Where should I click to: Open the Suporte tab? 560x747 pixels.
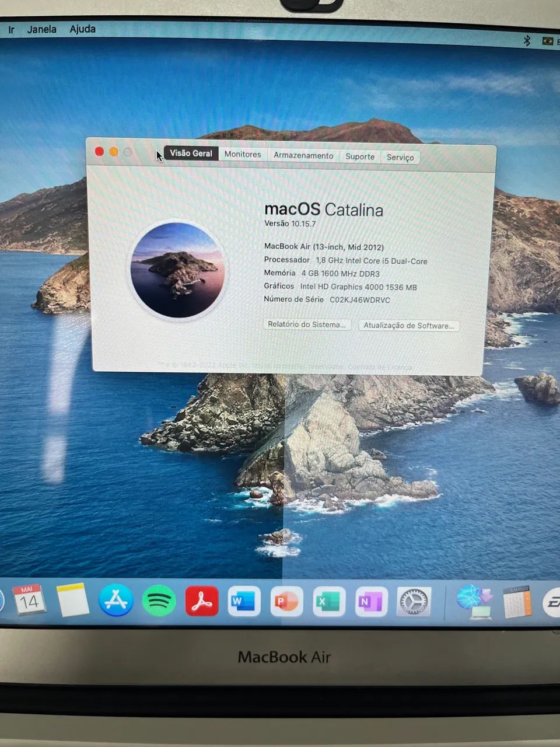[360, 156]
